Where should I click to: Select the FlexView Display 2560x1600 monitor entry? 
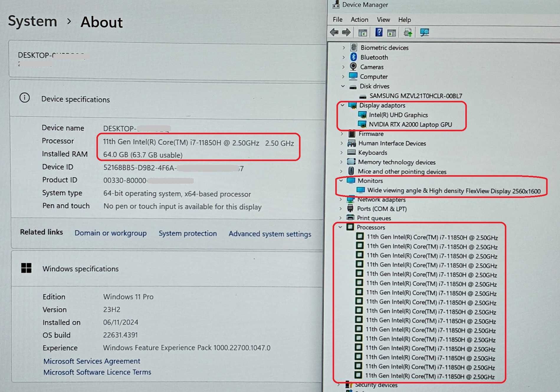454,191
